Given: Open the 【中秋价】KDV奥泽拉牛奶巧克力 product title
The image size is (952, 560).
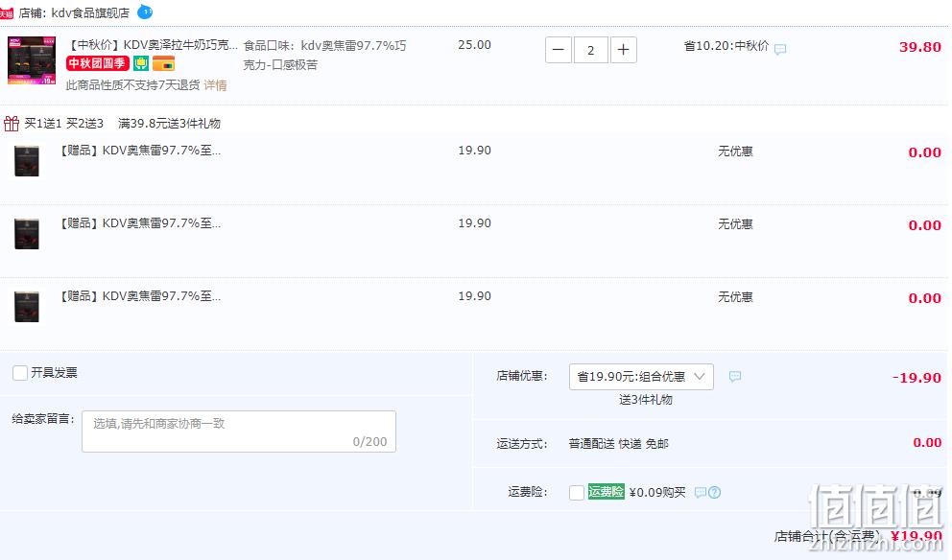Looking at the screenshot, I should [x=152, y=45].
